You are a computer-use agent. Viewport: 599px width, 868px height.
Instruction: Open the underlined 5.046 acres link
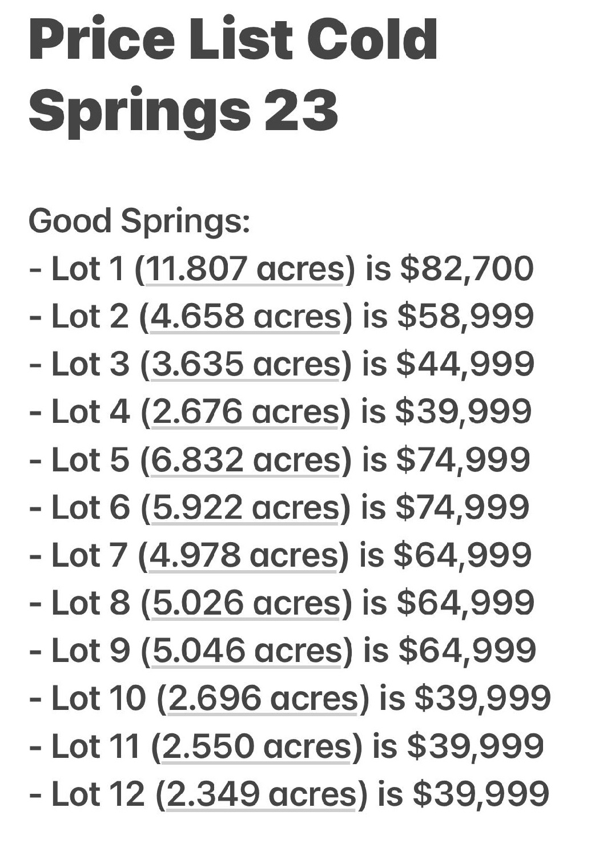(x=247, y=651)
